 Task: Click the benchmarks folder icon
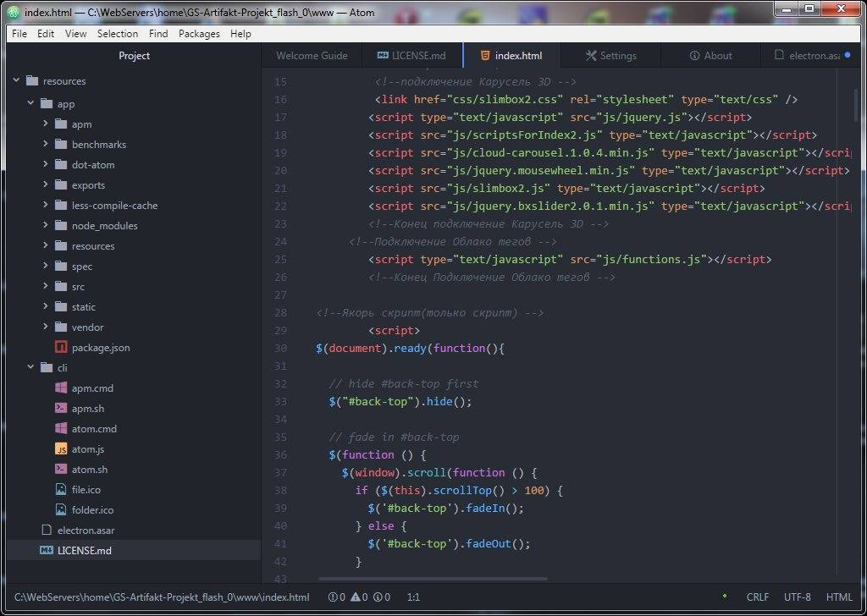pos(61,144)
